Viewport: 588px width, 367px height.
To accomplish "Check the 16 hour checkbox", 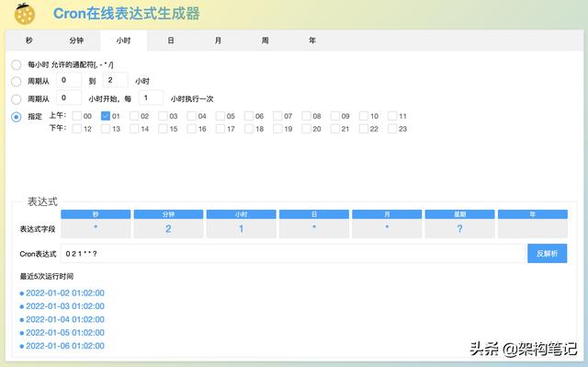I will (192, 129).
